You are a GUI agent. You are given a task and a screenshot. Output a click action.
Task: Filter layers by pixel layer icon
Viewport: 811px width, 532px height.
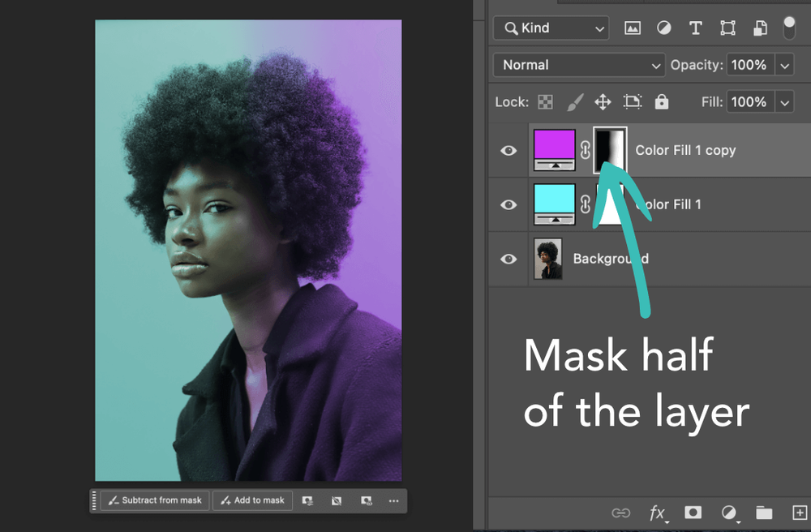[632, 28]
